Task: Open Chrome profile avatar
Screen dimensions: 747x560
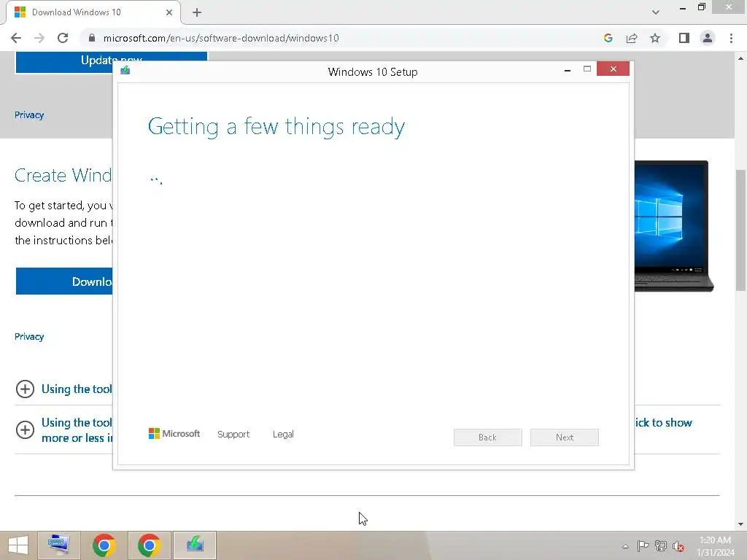Action: tap(708, 38)
